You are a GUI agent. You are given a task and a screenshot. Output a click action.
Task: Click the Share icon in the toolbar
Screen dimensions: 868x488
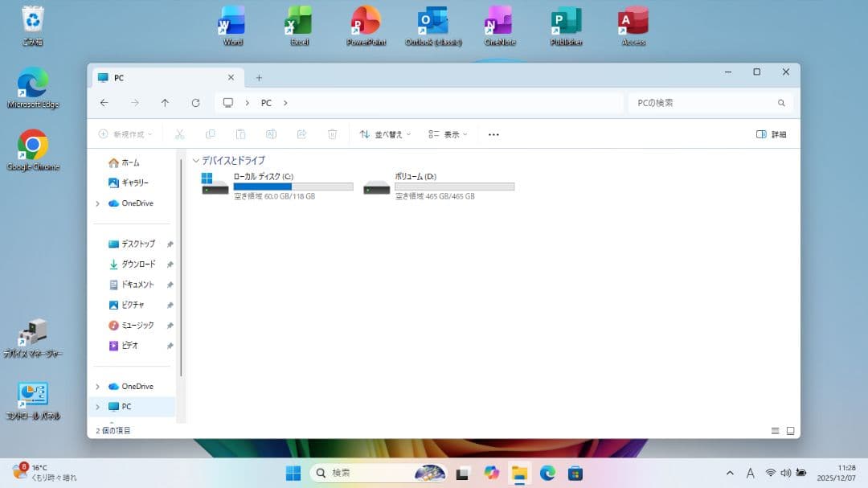point(302,134)
